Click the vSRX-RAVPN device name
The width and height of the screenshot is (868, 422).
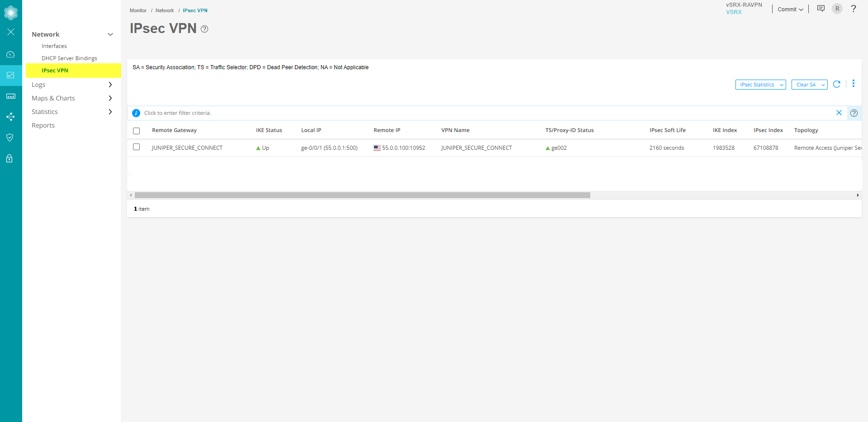744,5
